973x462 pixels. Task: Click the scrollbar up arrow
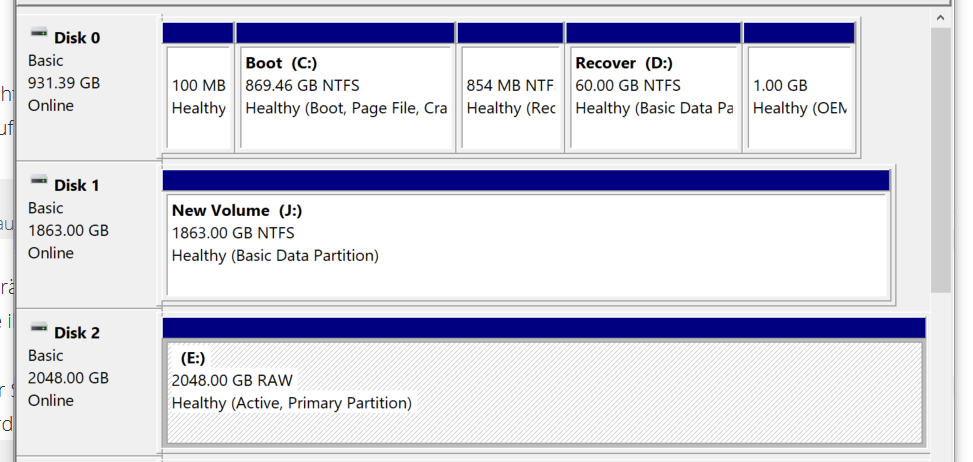pos(941,17)
